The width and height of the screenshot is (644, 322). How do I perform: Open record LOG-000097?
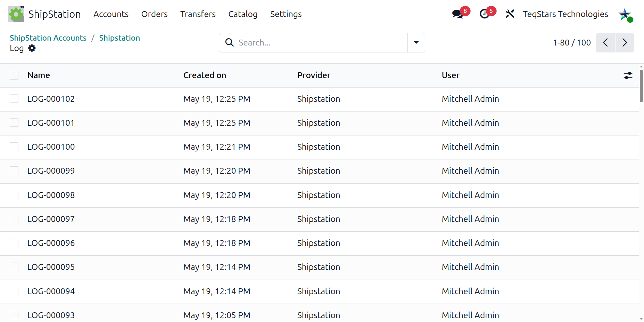(51, 219)
